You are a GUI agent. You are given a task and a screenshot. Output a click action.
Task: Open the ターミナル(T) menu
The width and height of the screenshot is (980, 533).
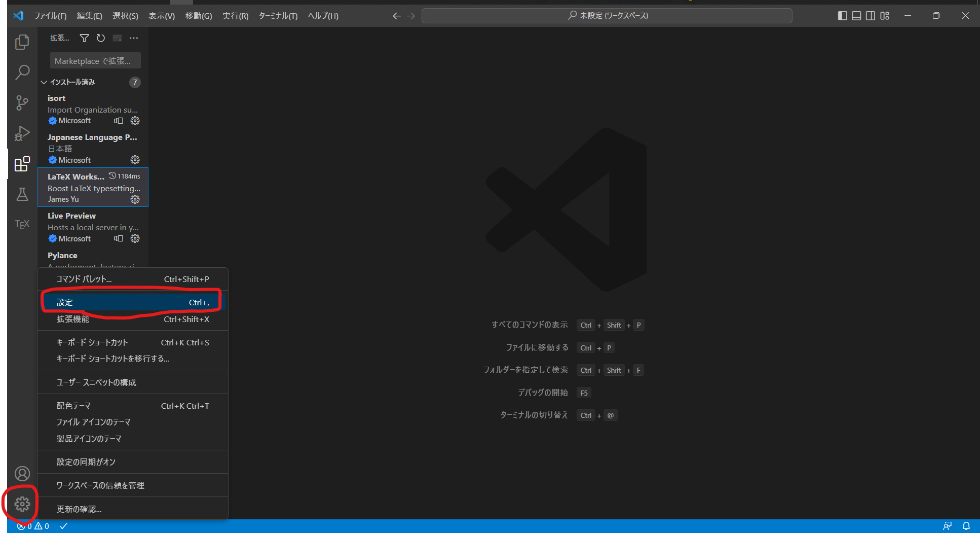pos(278,16)
